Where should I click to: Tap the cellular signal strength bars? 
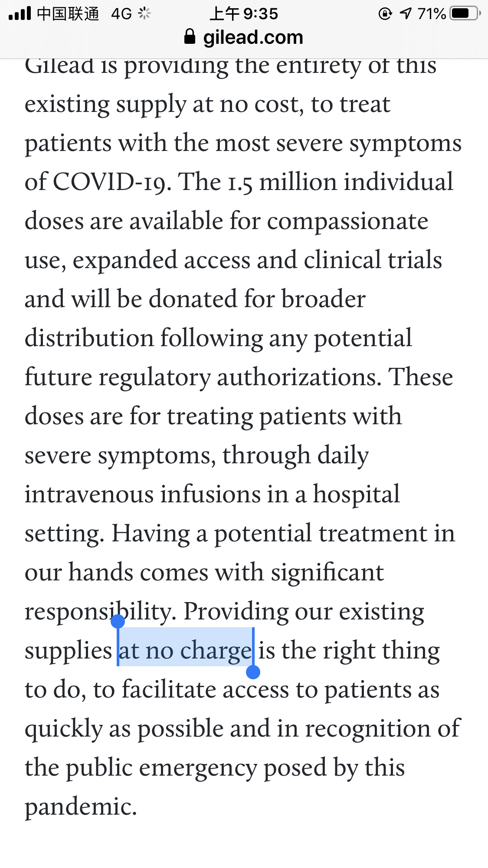tap(20, 13)
